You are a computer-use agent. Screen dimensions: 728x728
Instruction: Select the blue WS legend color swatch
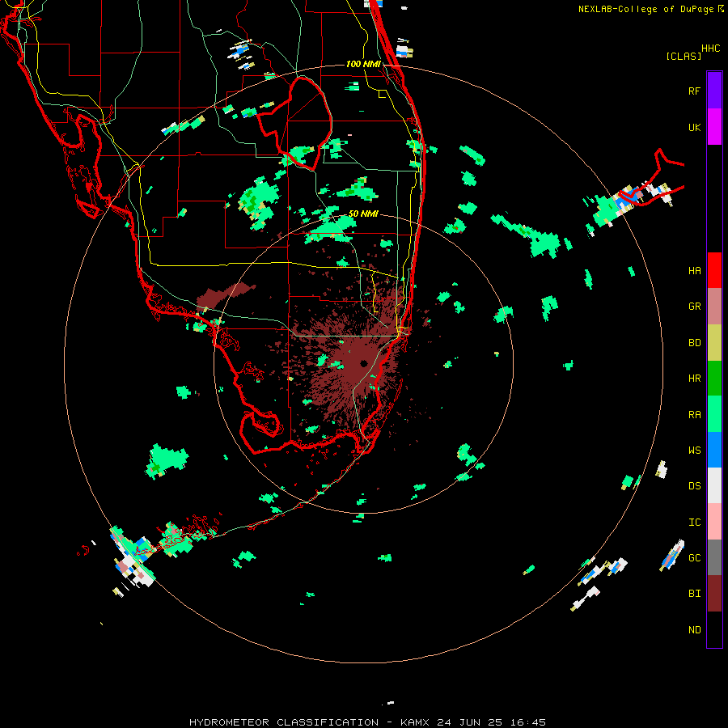(x=714, y=450)
